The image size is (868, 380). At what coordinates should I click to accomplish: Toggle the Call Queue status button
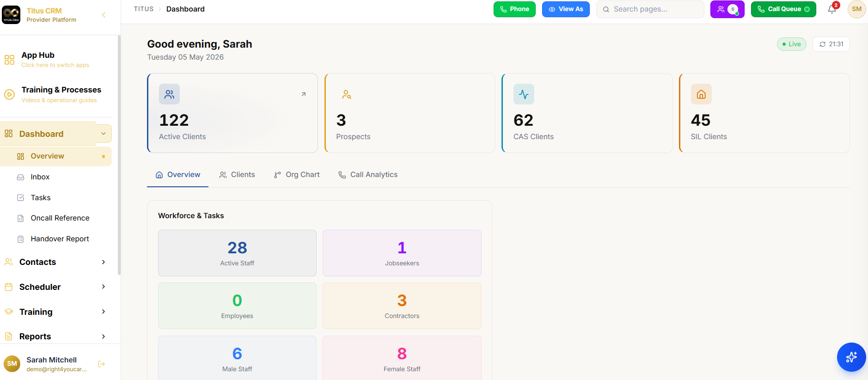(x=783, y=9)
